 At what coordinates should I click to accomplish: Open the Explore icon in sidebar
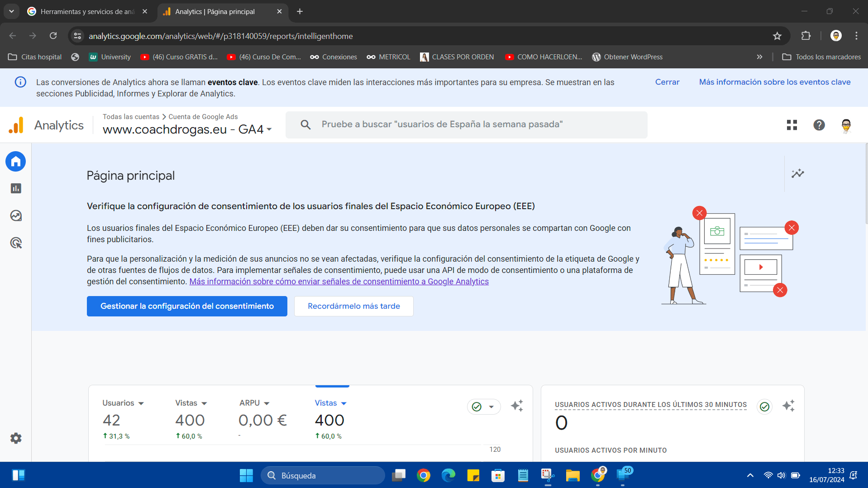tap(16, 215)
